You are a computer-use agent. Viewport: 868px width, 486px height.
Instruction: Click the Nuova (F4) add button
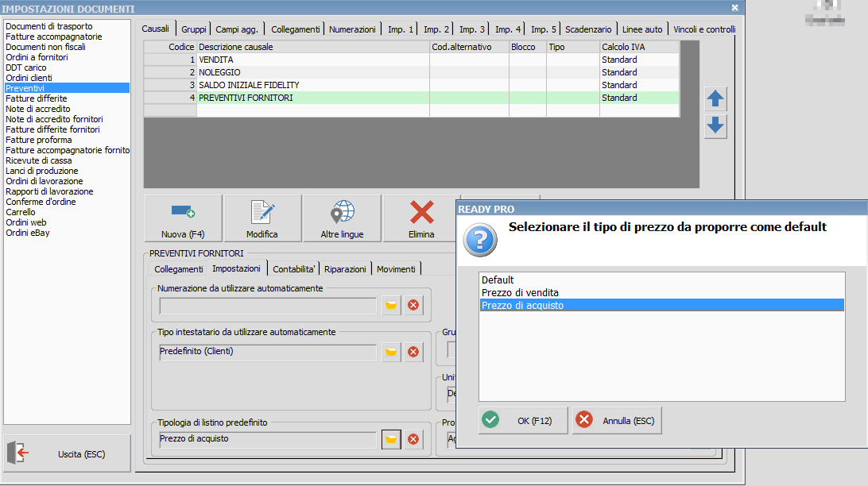[x=184, y=218]
